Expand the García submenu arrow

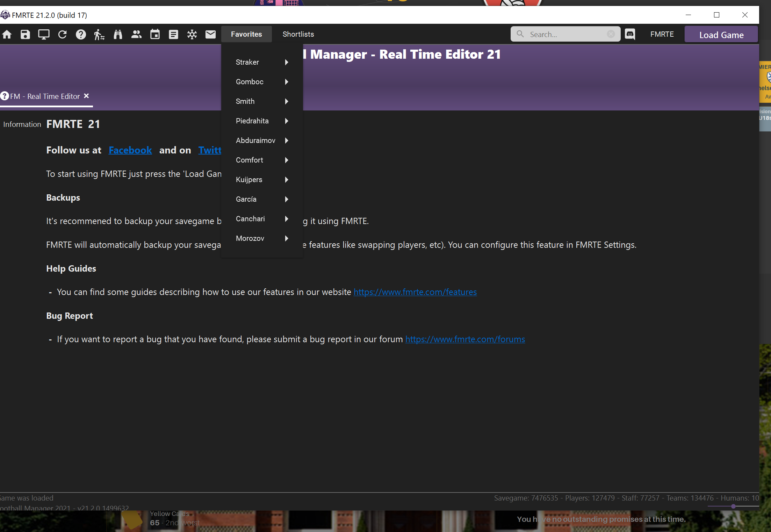[287, 199]
